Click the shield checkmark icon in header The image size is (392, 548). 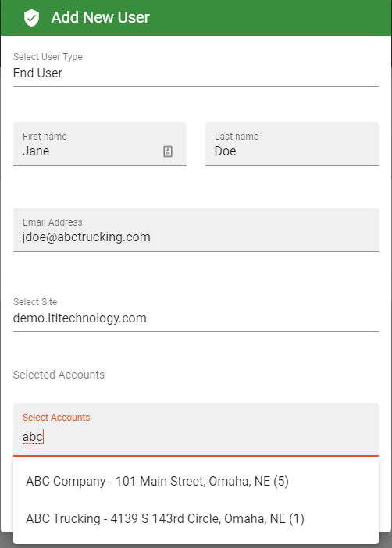pos(31,18)
